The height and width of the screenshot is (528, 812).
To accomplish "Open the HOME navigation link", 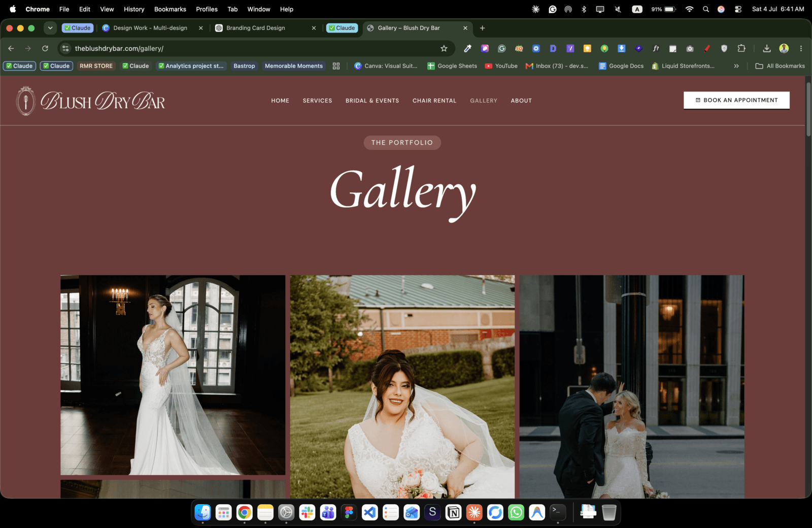I will click(280, 101).
